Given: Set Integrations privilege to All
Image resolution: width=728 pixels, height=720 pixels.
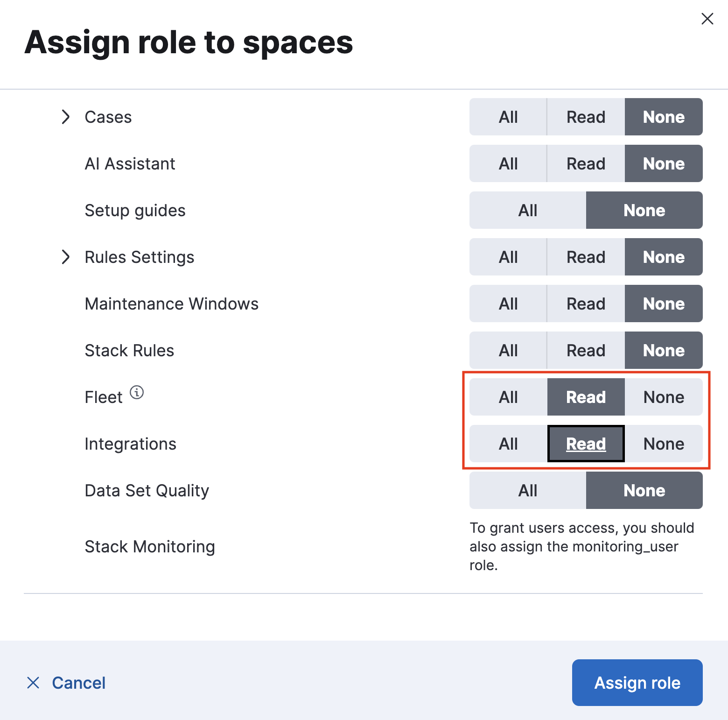Looking at the screenshot, I should (x=508, y=444).
